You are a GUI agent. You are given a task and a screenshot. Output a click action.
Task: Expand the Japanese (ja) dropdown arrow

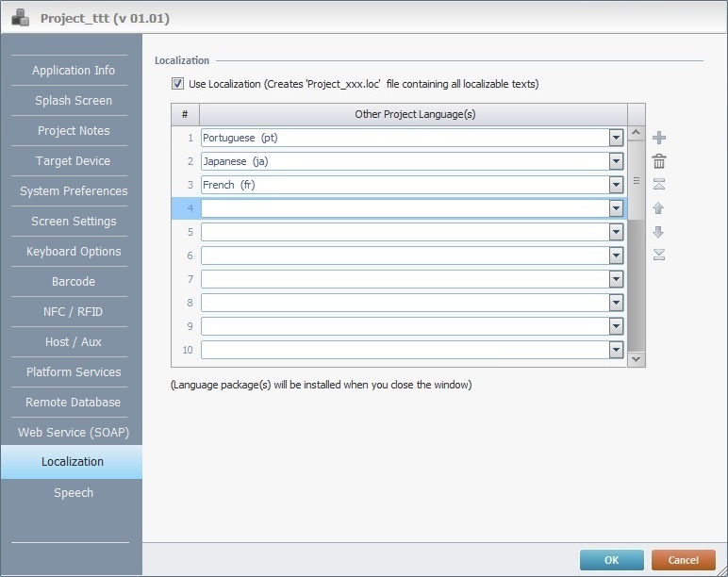click(616, 161)
